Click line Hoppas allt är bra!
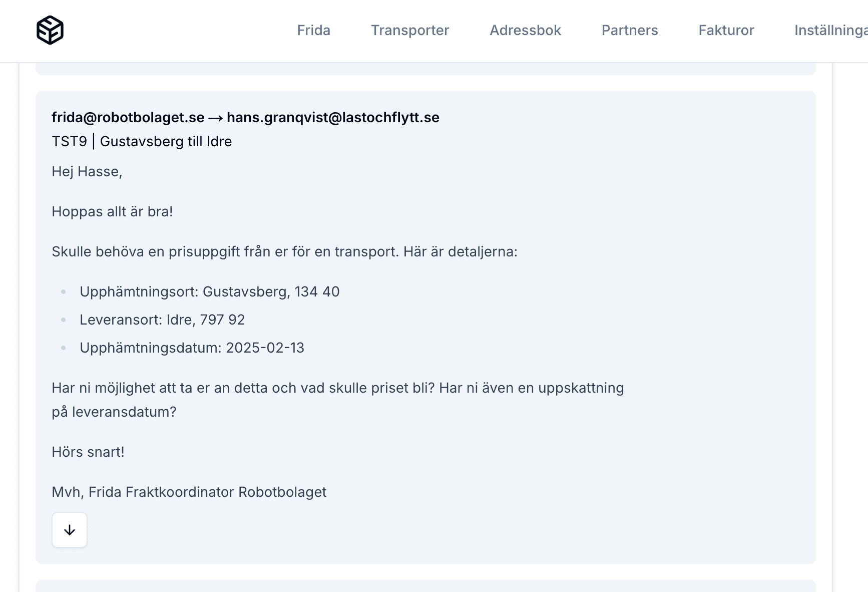 (x=112, y=211)
